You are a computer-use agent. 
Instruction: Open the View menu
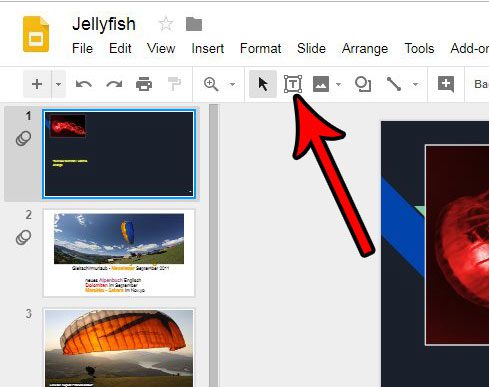pos(161,49)
